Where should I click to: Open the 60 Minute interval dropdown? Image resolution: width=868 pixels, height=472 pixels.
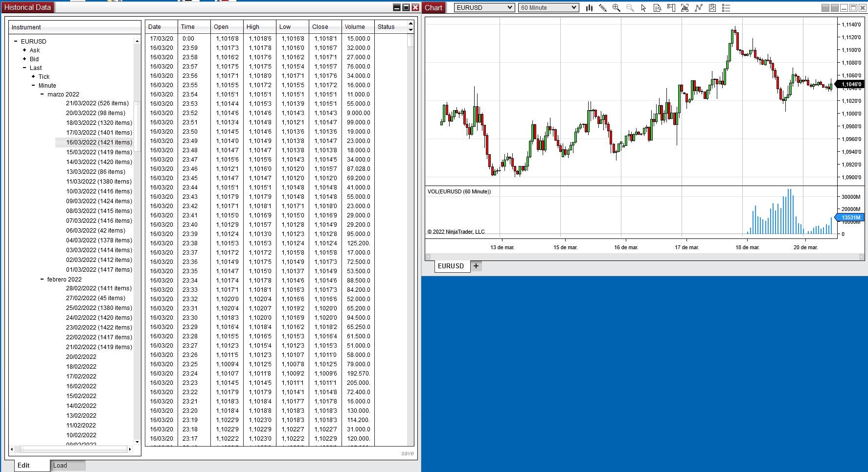click(548, 7)
